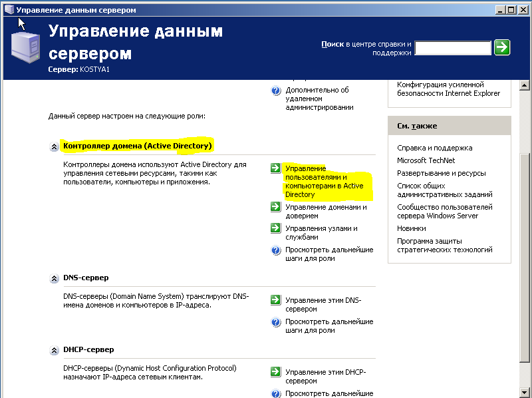Image resolution: width=532 pixels, height=398 pixels.
Task: Open Microsoft TechNet link
Action: point(426,160)
